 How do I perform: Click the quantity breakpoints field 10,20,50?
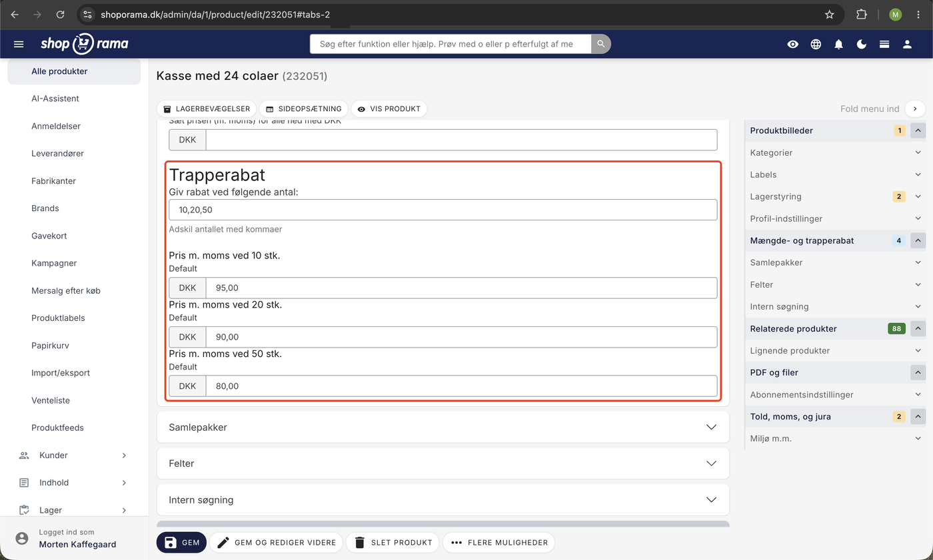(x=443, y=210)
